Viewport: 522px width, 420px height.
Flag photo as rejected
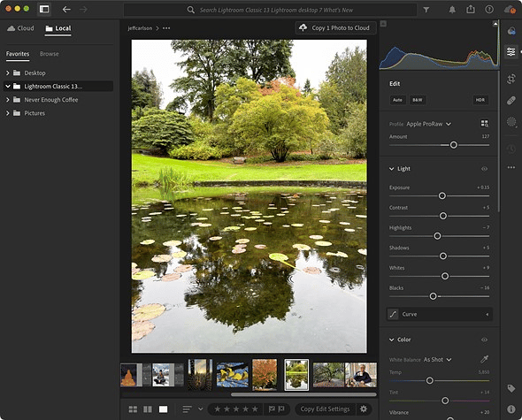pyautogui.click(x=281, y=409)
